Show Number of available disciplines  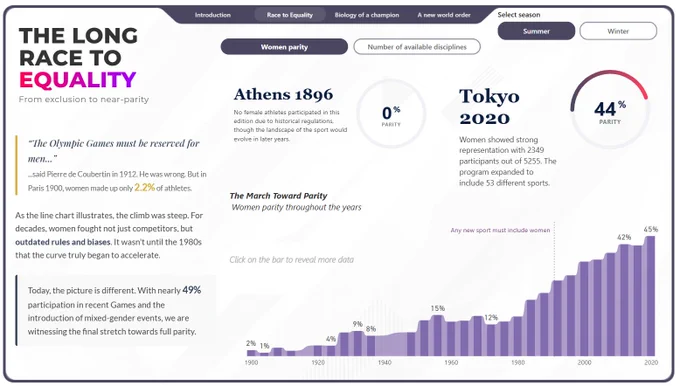point(417,47)
